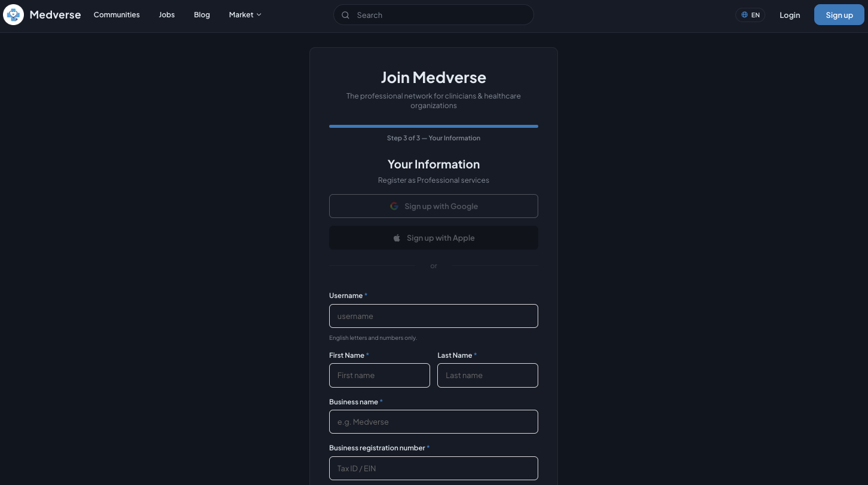This screenshot has height=485, width=868.
Task: Focus the Business registration number field
Action: click(434, 468)
